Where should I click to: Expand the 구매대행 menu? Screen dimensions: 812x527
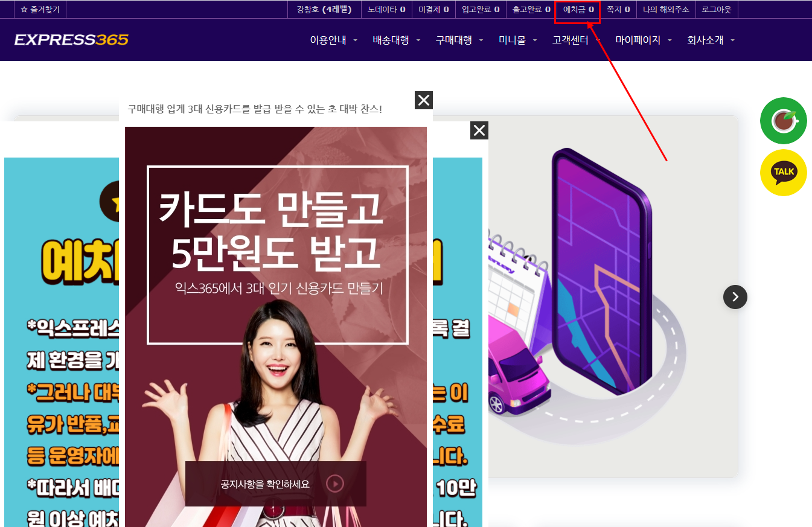point(459,40)
